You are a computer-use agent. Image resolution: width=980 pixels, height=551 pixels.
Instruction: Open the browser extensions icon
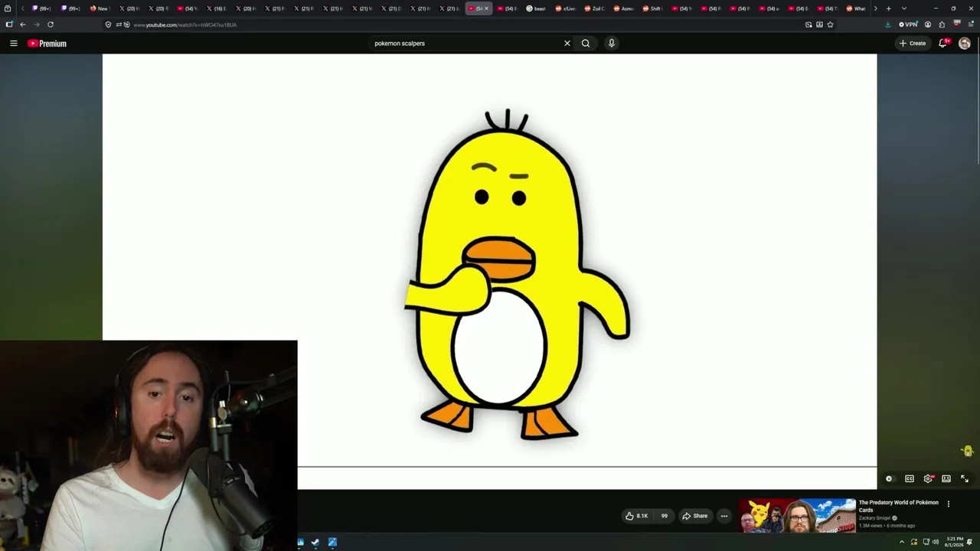942,24
